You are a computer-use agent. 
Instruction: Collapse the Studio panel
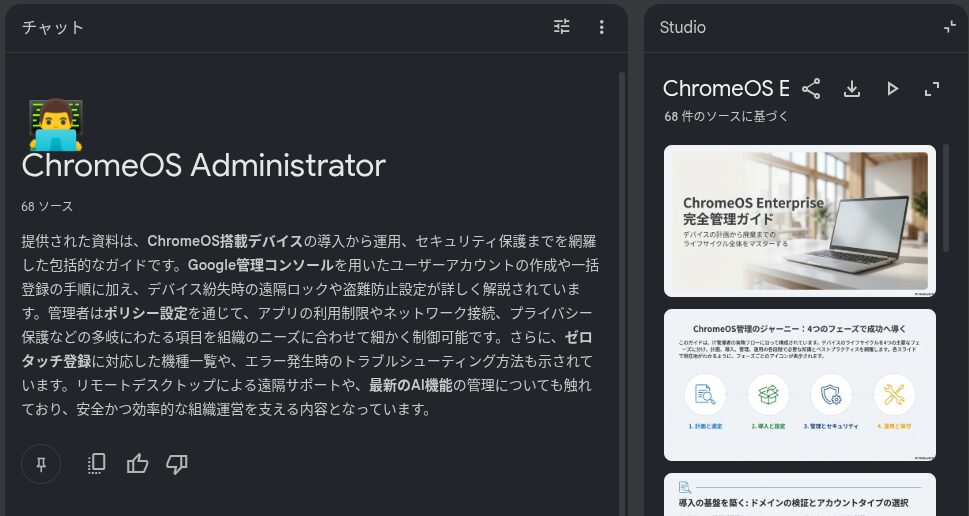pyautogui.click(x=949, y=27)
